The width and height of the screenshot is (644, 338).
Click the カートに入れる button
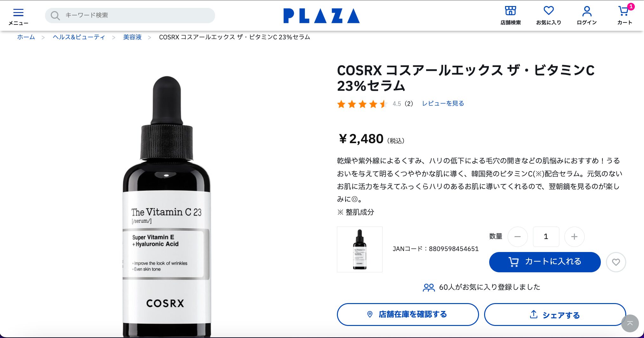click(x=545, y=262)
